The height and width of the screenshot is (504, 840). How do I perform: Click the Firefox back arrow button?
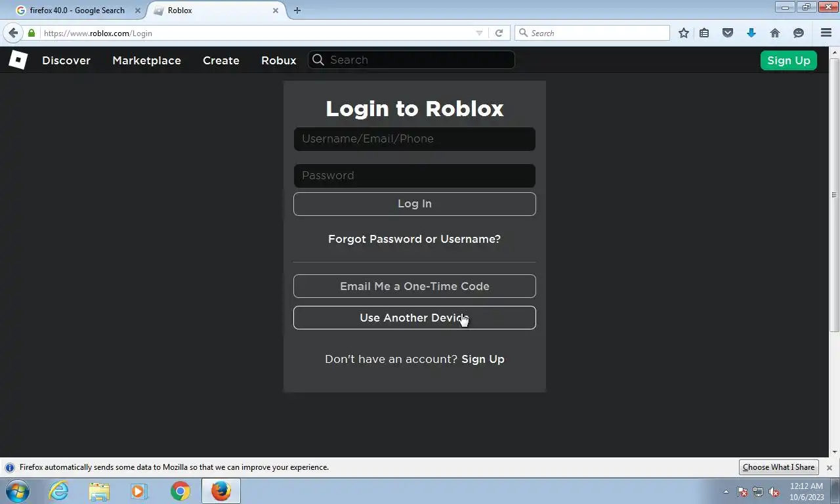13,33
